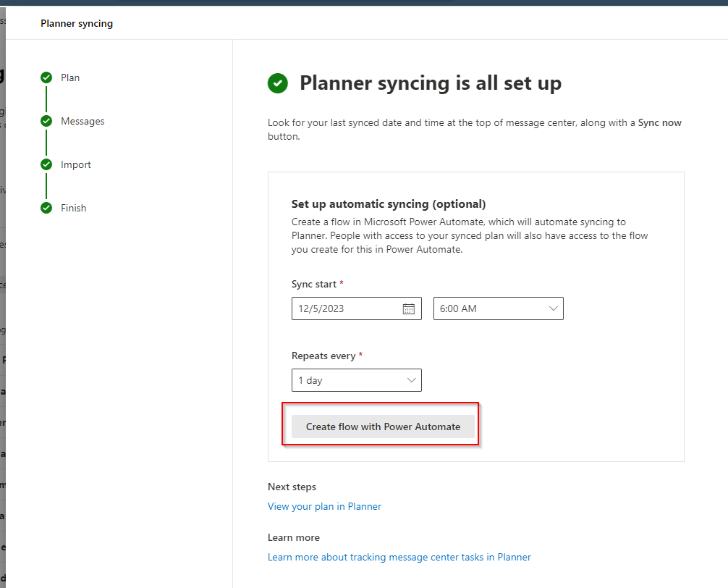Click the chevron arrow on the 1 day field
Image resolution: width=728 pixels, height=588 pixels.
click(412, 380)
